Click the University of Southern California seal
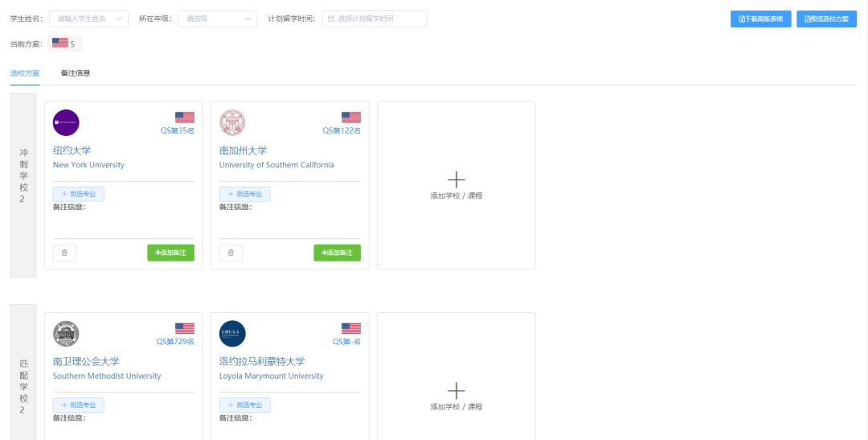The height and width of the screenshot is (440, 868). tap(232, 123)
